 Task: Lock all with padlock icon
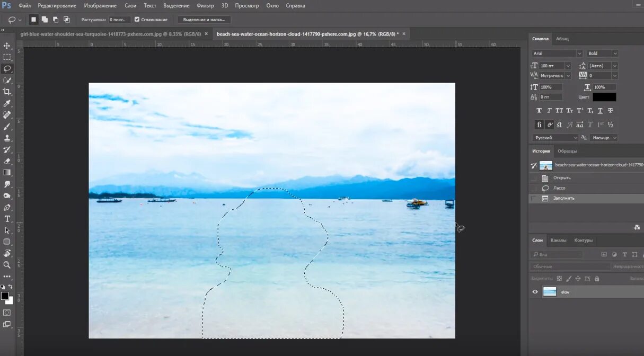pos(597,279)
